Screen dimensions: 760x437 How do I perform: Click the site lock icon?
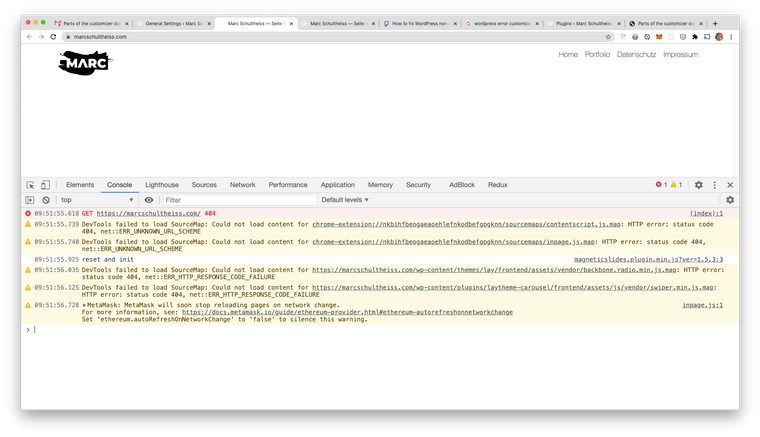point(68,37)
